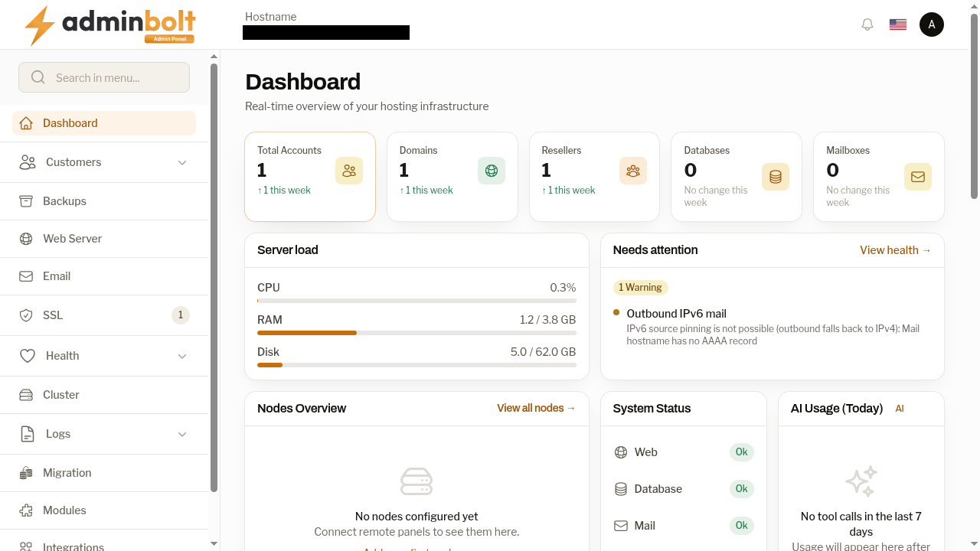Click the Databases stack icon
This screenshot has width=980, height=551.
[x=776, y=177]
